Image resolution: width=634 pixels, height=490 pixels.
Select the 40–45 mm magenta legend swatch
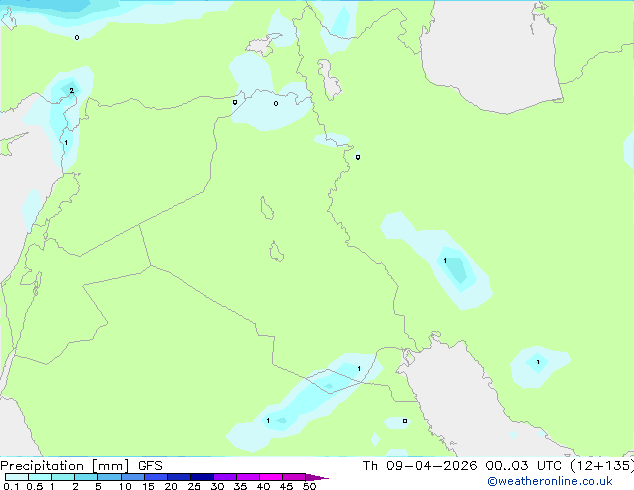point(271,477)
